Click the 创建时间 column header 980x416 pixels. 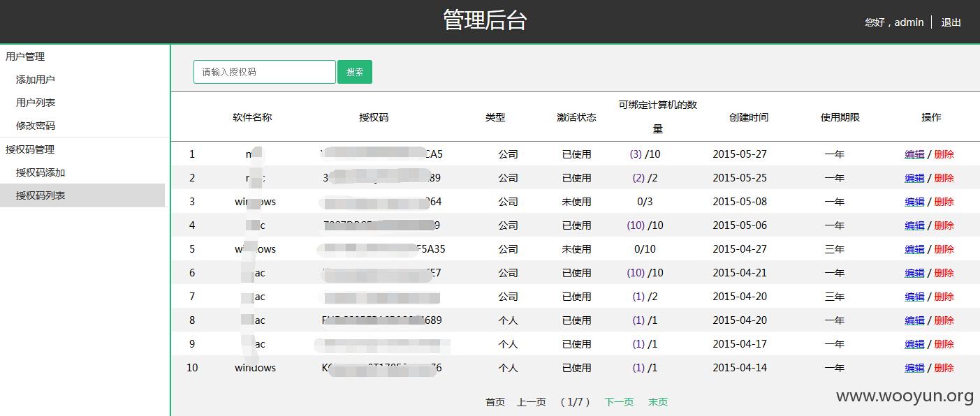(x=749, y=117)
